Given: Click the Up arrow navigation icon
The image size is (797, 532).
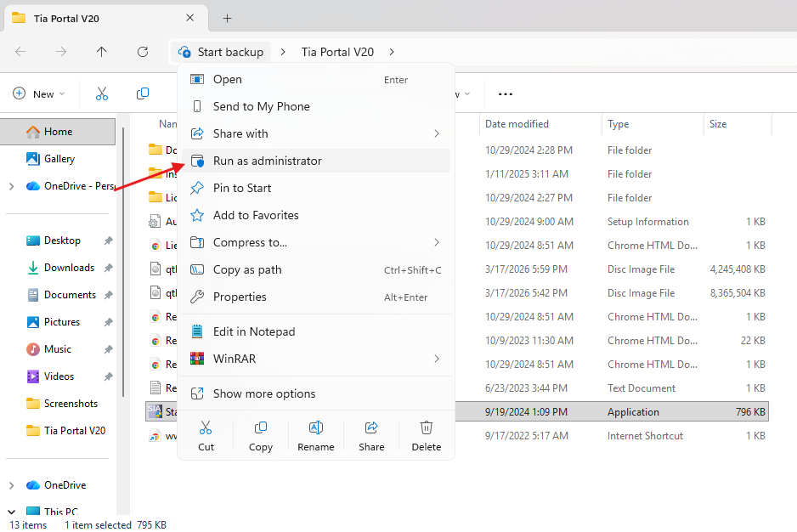Looking at the screenshot, I should (102, 52).
